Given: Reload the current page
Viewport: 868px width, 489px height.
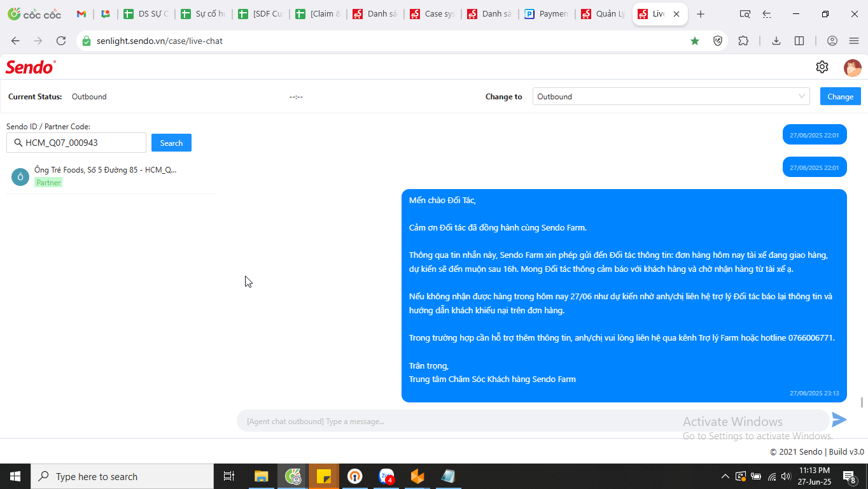Looking at the screenshot, I should pyautogui.click(x=61, y=41).
